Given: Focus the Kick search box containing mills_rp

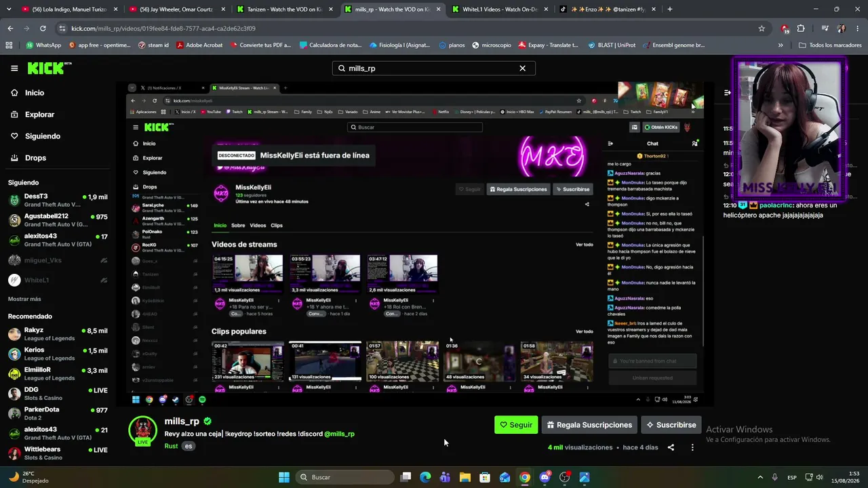Looking at the screenshot, I should [434, 68].
